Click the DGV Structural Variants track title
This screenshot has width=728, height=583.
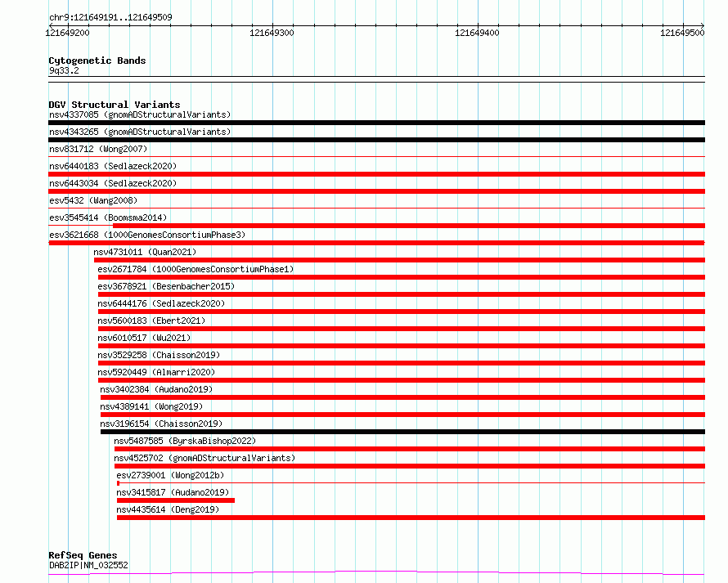tap(115, 105)
